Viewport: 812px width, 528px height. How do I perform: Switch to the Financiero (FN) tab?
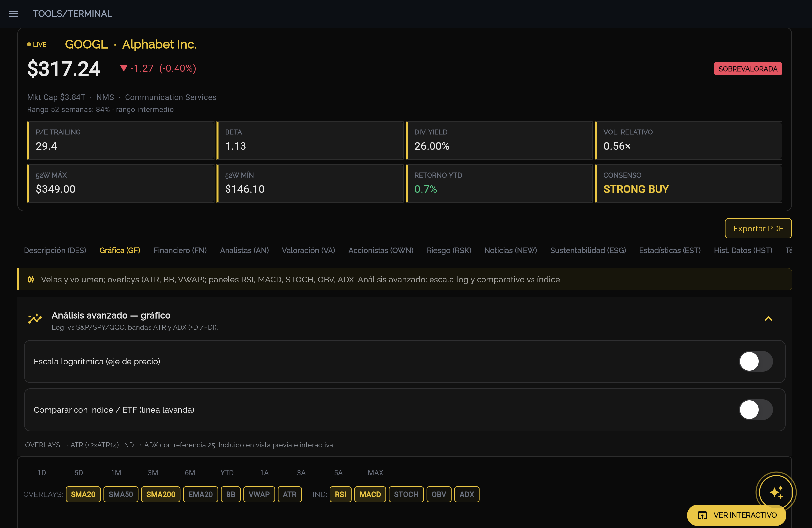(180, 250)
